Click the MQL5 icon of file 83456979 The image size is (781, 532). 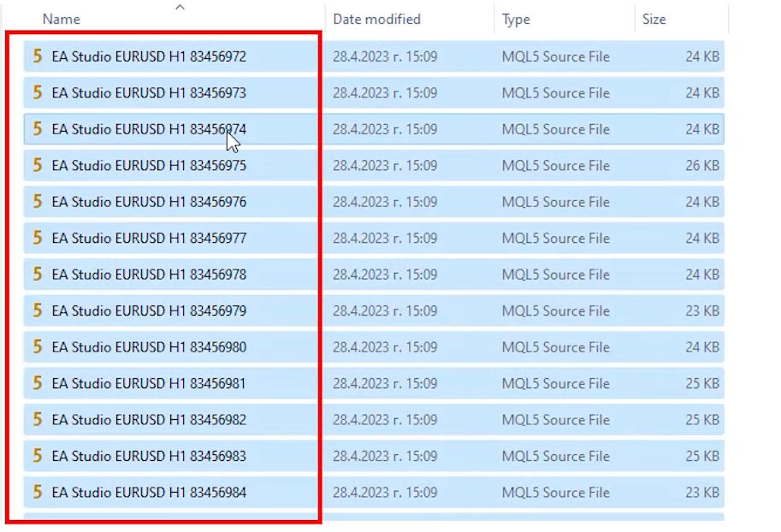[37, 310]
